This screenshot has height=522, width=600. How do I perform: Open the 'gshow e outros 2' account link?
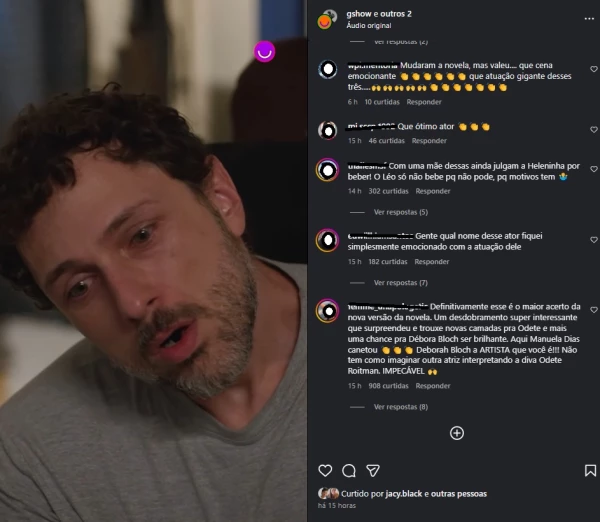click(379, 14)
